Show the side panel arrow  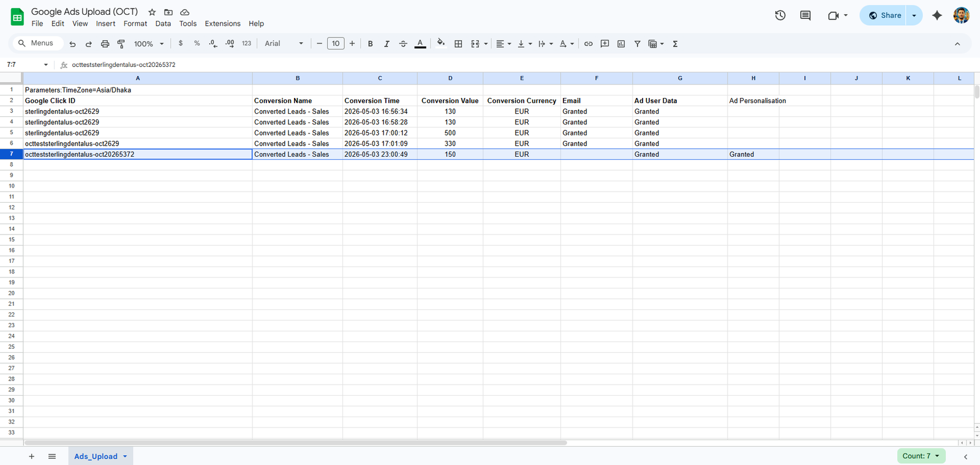[x=965, y=456]
